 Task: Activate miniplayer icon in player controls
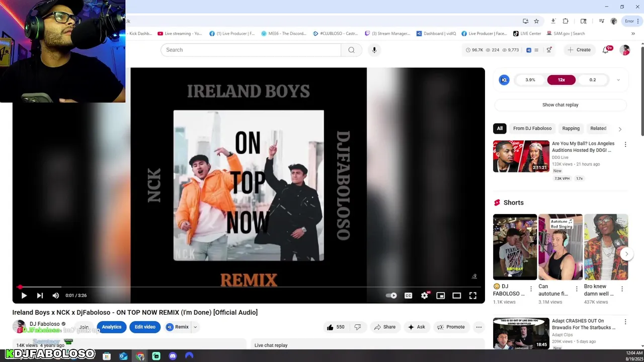click(x=441, y=296)
